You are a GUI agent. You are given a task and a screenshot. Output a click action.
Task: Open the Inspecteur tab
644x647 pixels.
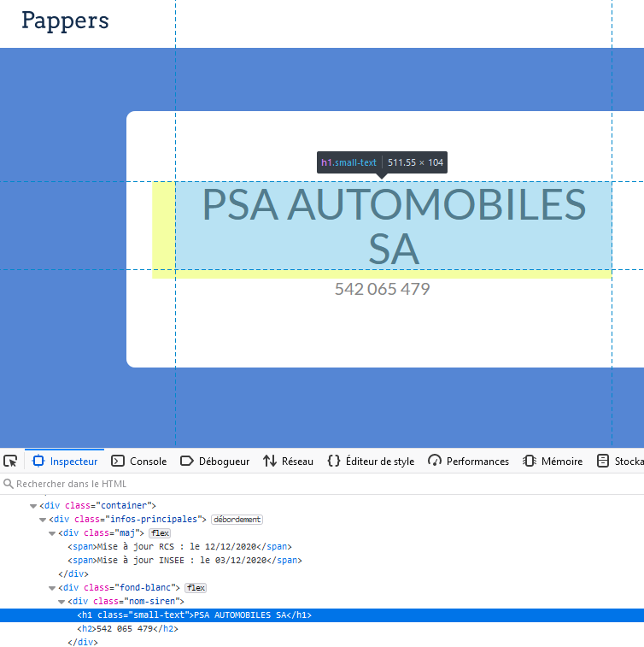[65, 461]
